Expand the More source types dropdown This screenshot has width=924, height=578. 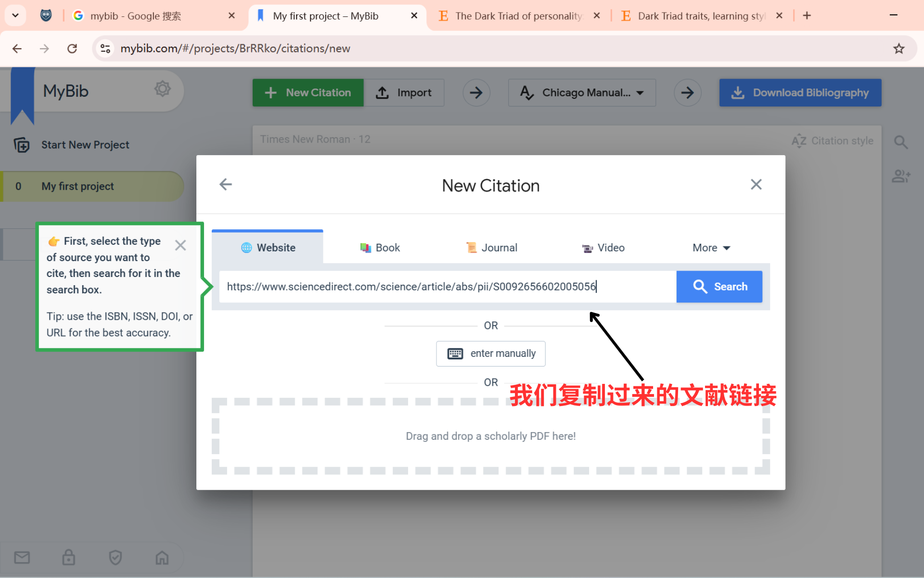click(711, 248)
